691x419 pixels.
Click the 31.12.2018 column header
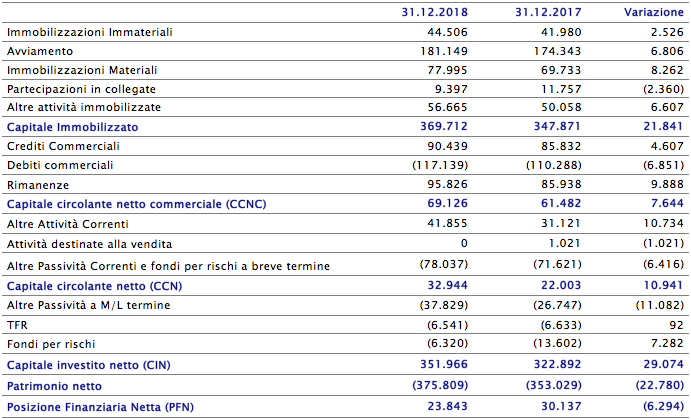pyautogui.click(x=432, y=12)
